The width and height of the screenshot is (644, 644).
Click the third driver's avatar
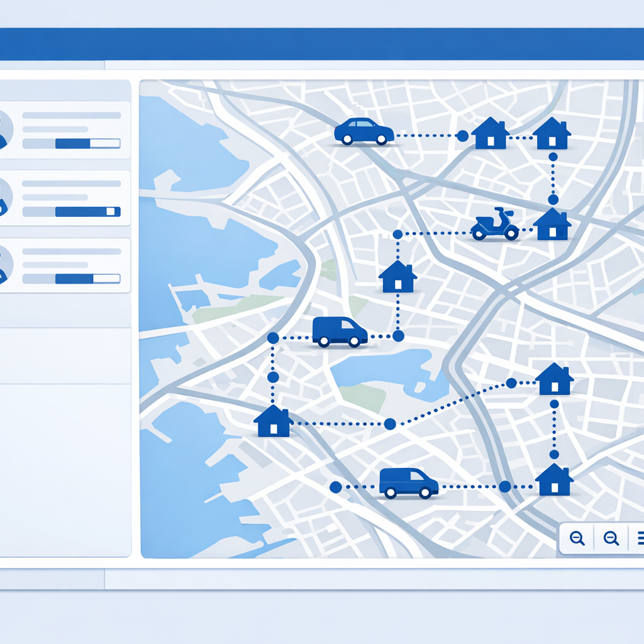[4, 265]
